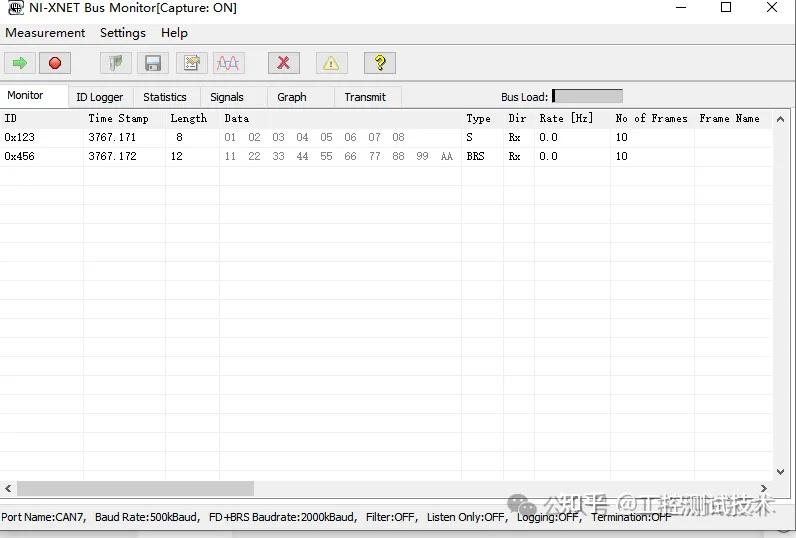Click data byte 11 in 0x456 row
Image resolution: width=796 pixels, height=538 pixels.
pyautogui.click(x=230, y=156)
